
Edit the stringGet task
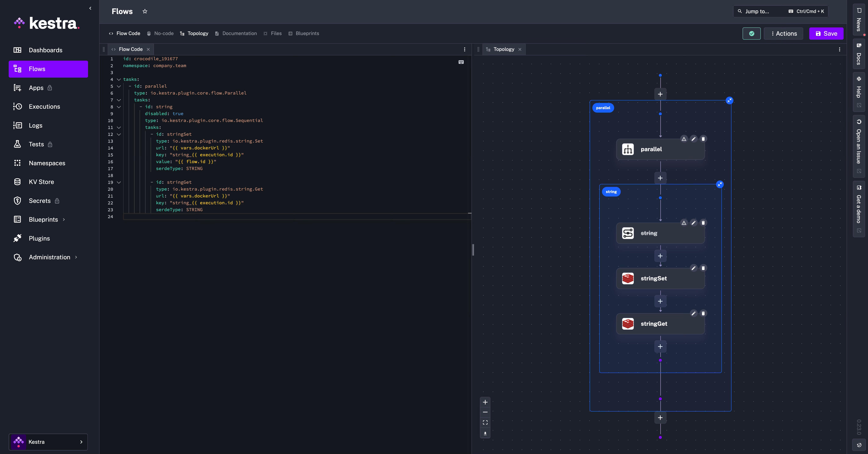click(x=693, y=314)
